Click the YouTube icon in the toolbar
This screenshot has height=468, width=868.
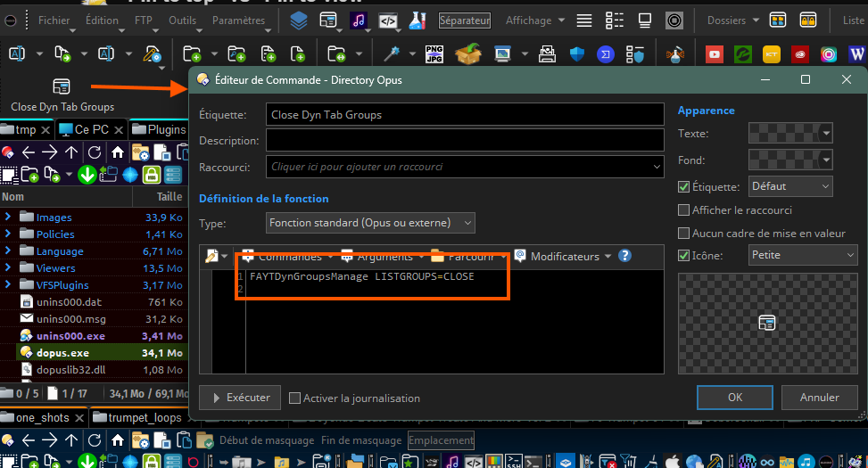click(714, 54)
